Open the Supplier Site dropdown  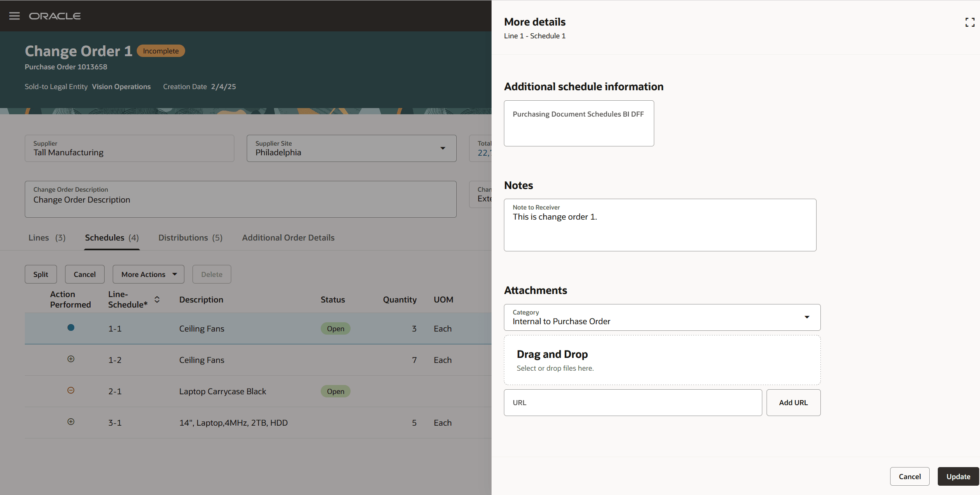pyautogui.click(x=442, y=148)
